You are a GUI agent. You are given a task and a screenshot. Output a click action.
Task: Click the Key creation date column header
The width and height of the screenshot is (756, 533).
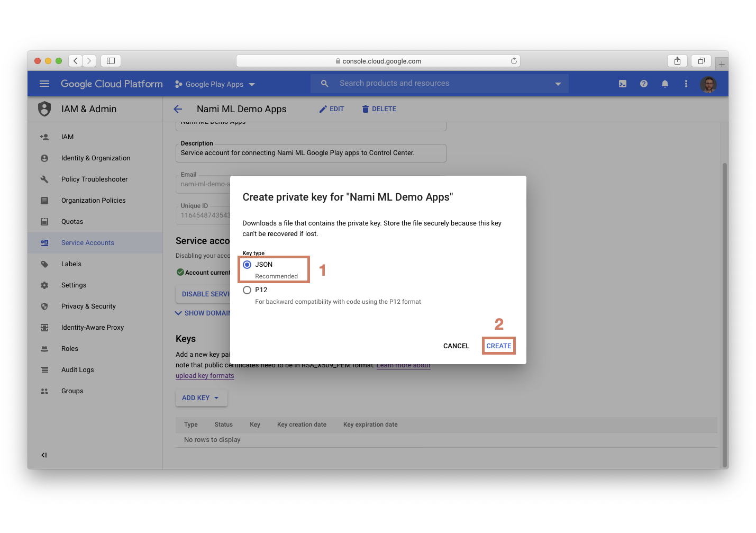coord(302,424)
